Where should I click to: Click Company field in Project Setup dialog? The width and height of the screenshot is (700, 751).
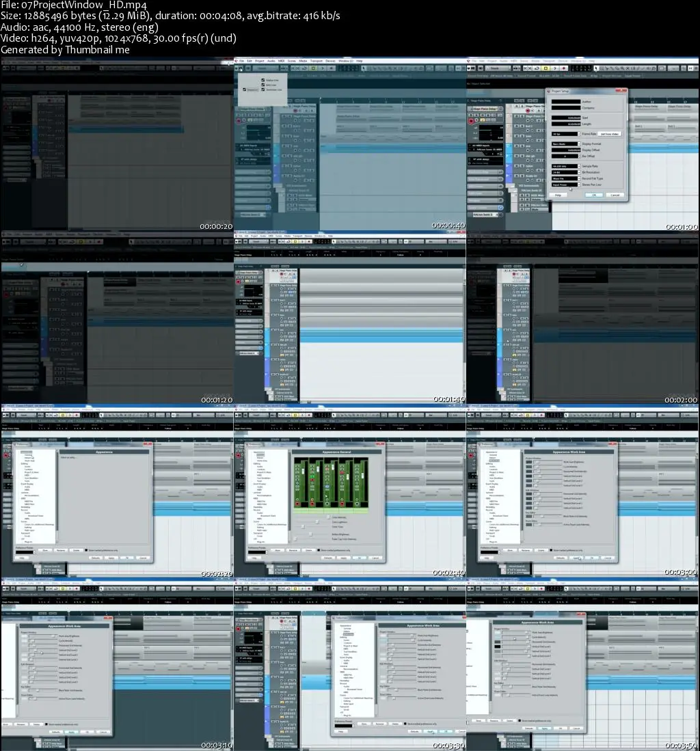click(566, 108)
